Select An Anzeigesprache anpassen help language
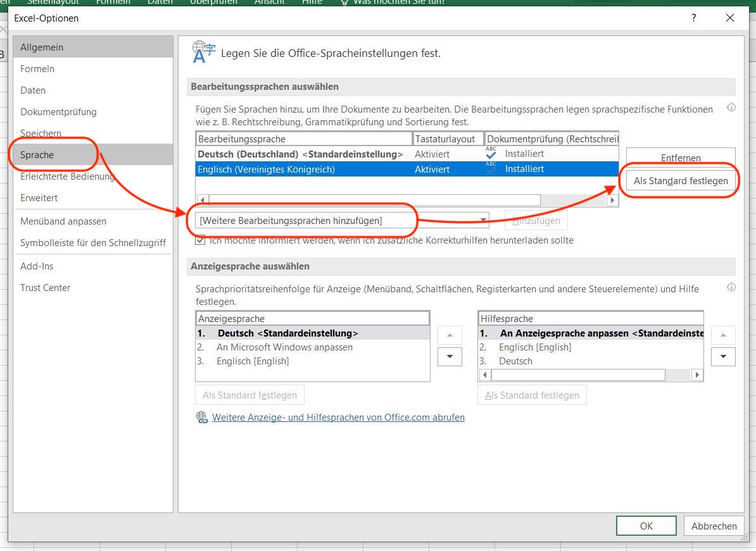 [591, 333]
